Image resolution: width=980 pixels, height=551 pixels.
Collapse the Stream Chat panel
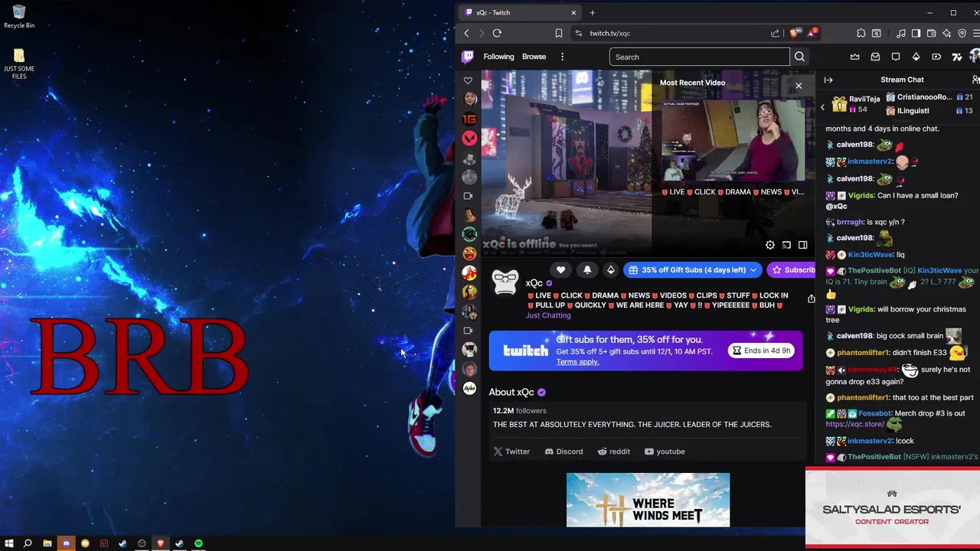pos(828,80)
